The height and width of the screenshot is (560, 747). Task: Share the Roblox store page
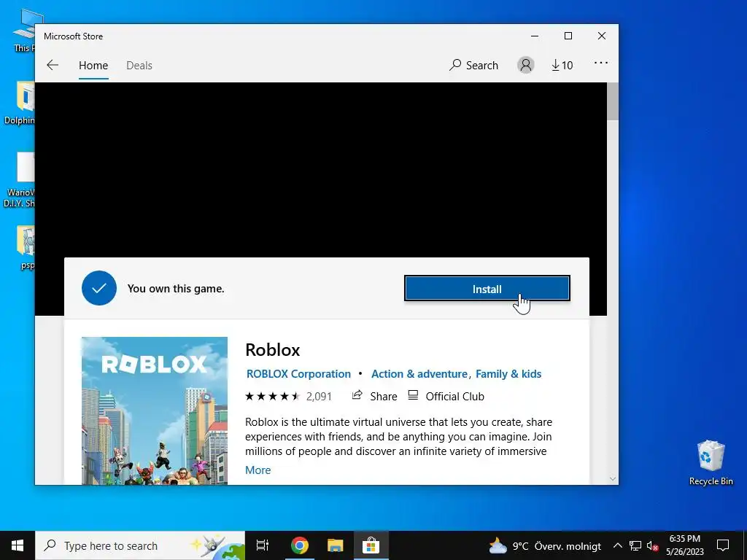[x=374, y=396]
